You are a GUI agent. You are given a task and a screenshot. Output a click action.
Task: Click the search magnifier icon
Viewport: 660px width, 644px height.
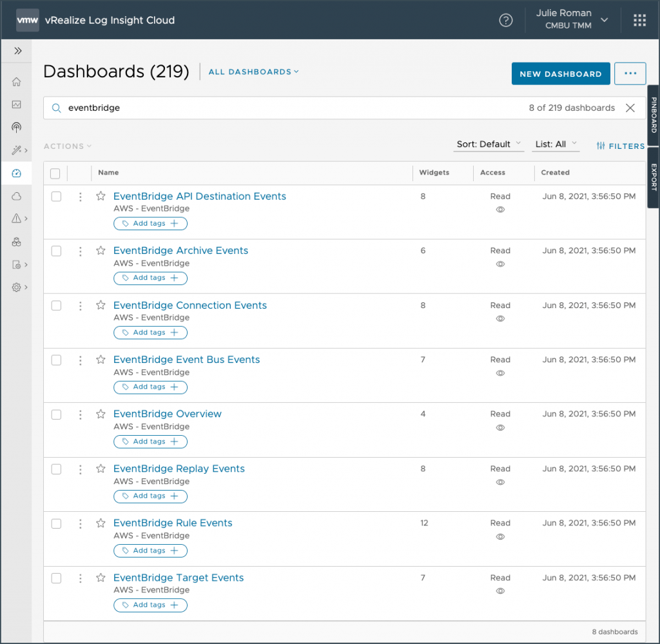[x=57, y=108]
